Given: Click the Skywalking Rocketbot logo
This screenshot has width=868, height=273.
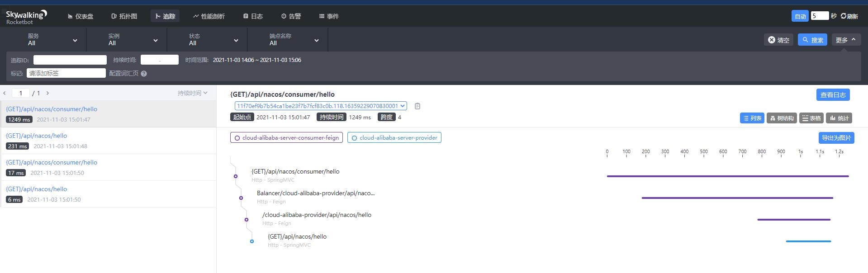Looking at the screenshot, I should click(26, 17).
